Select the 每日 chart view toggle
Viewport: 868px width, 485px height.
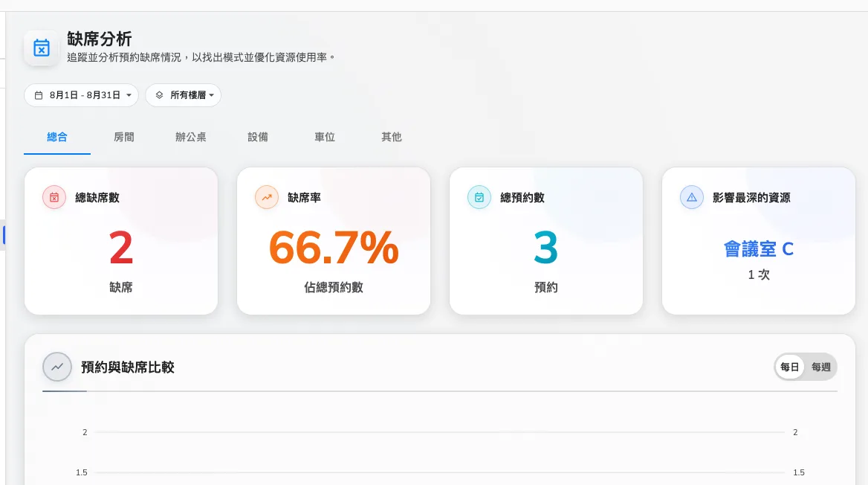(x=790, y=367)
